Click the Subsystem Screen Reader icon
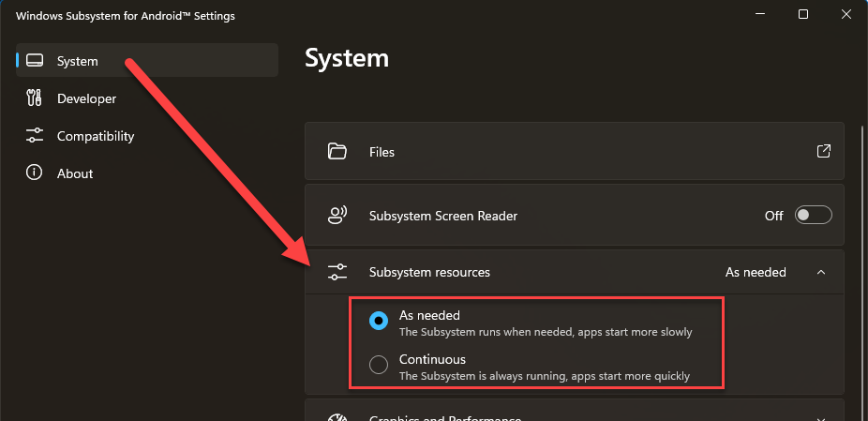The image size is (868, 421). tap(337, 216)
